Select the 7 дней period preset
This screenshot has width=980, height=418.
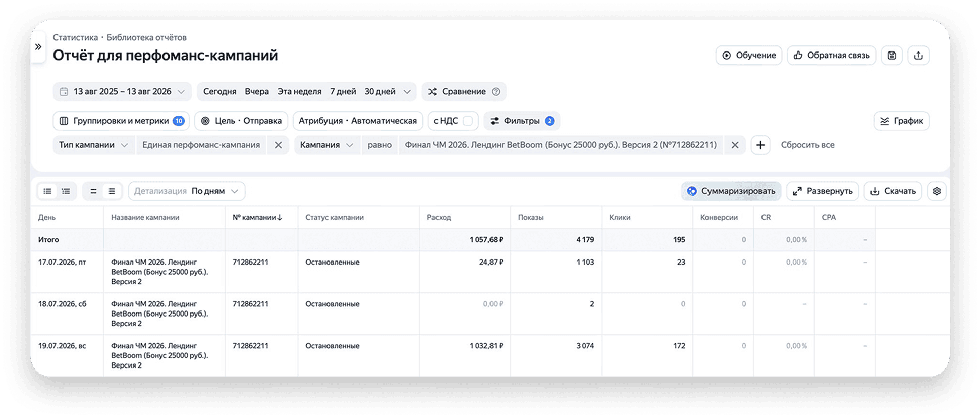(343, 92)
